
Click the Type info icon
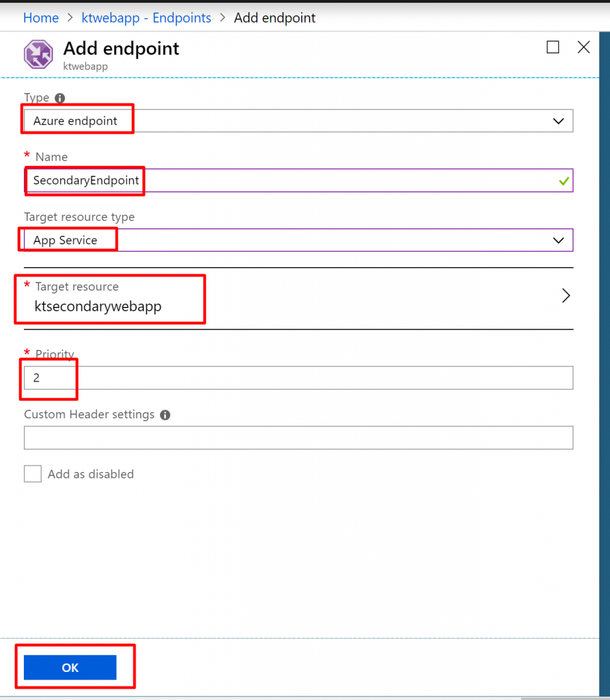[x=60, y=98]
